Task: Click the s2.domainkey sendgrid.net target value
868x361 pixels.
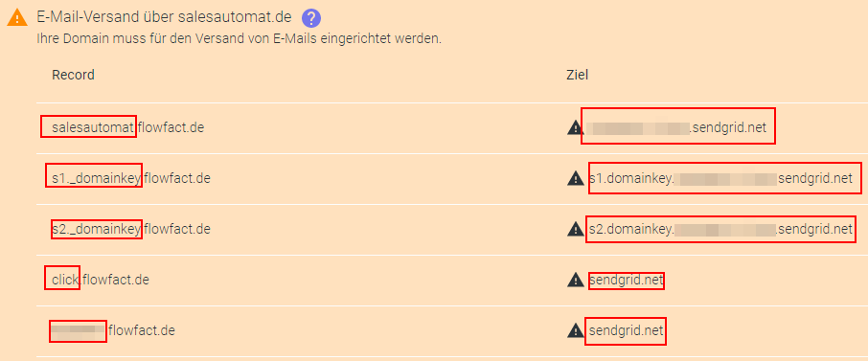Action: (720, 229)
